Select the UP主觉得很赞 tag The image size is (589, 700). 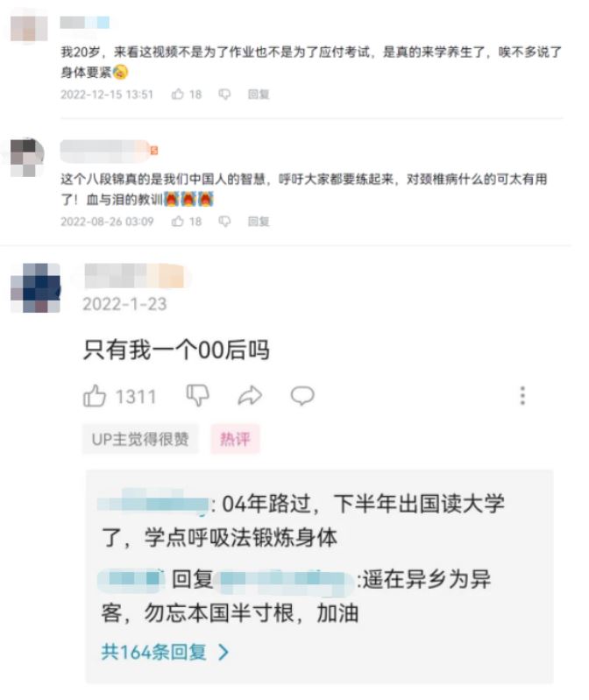pyautogui.click(x=139, y=439)
